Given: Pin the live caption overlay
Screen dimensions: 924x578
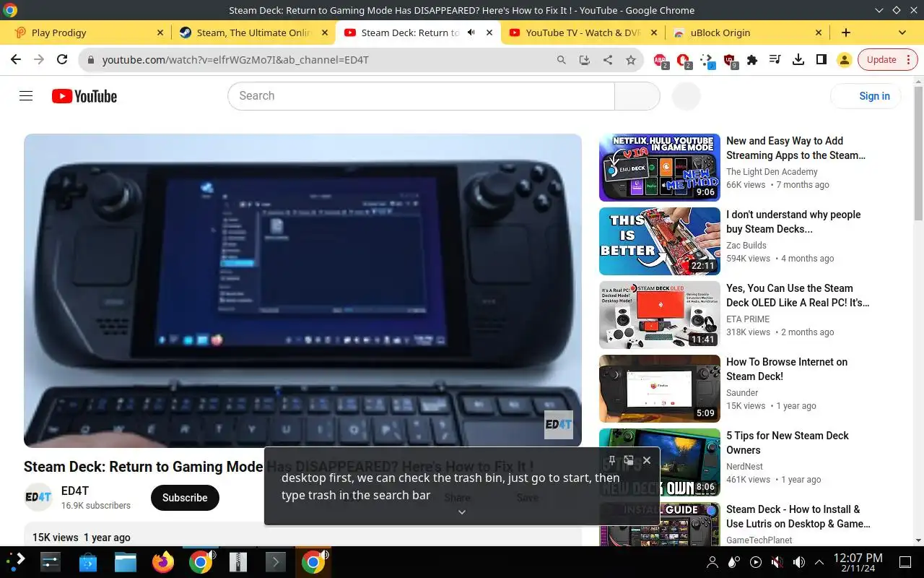Looking at the screenshot, I should pyautogui.click(x=611, y=460).
